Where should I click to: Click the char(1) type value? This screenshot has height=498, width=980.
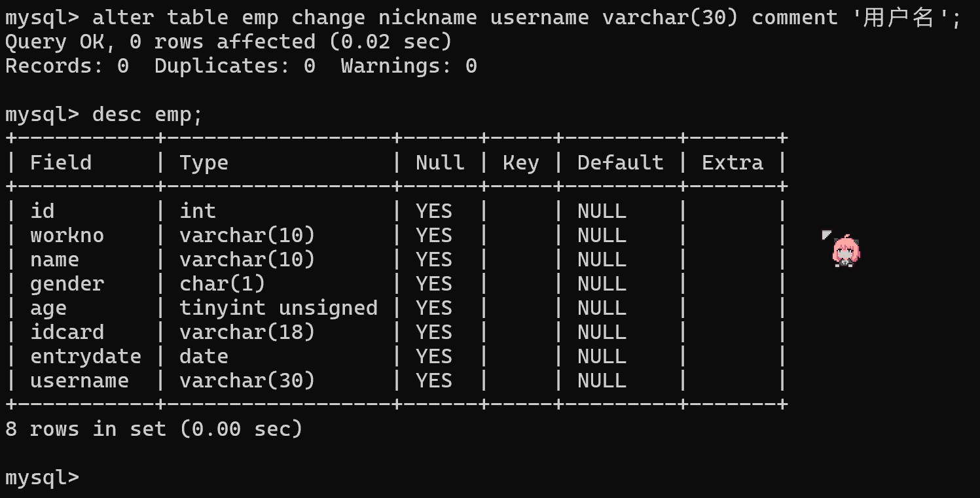click(222, 283)
